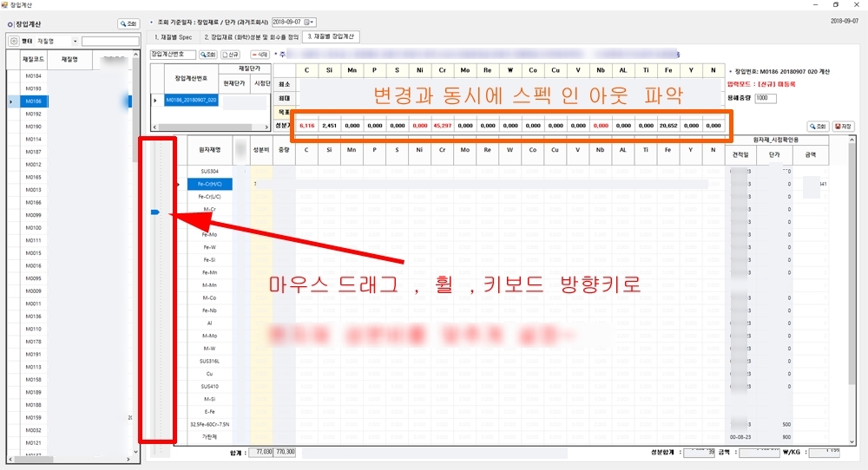Select material code M0114

[x=33, y=140]
